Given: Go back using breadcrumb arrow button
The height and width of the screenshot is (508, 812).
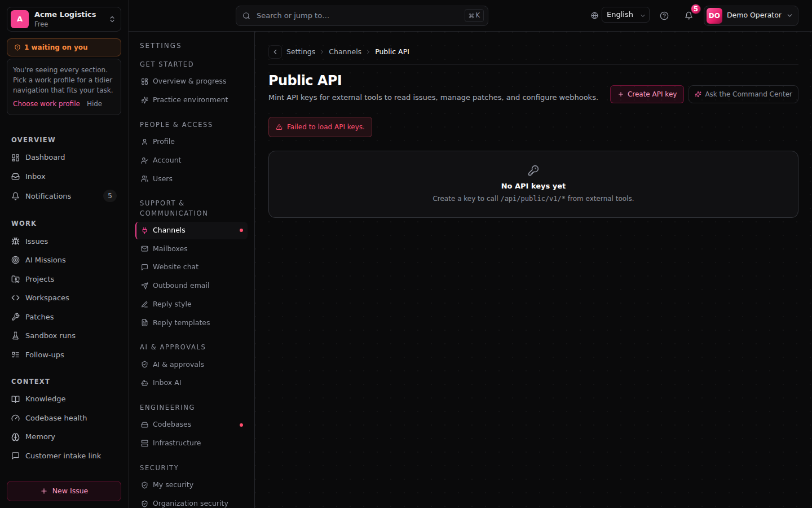Looking at the screenshot, I should pyautogui.click(x=275, y=52).
